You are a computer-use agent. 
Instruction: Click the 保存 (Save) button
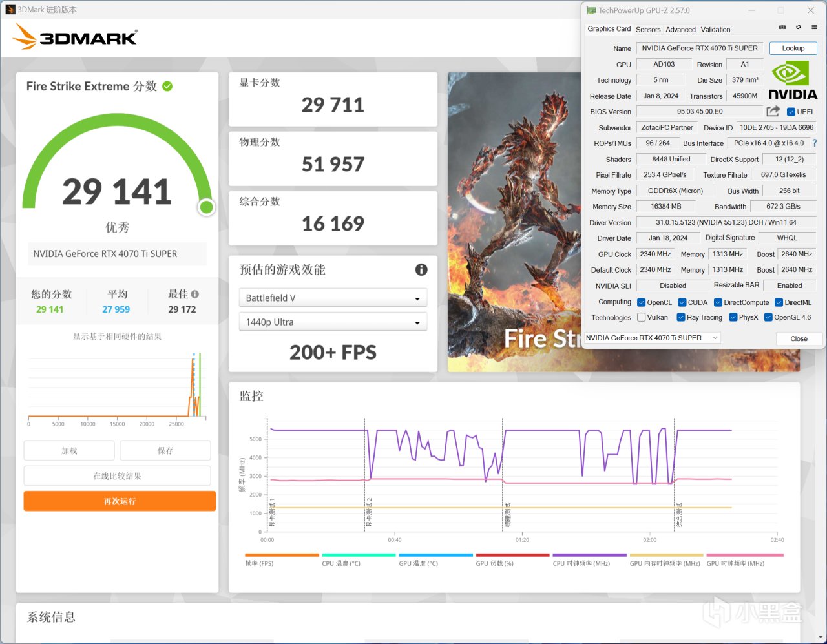click(x=165, y=450)
